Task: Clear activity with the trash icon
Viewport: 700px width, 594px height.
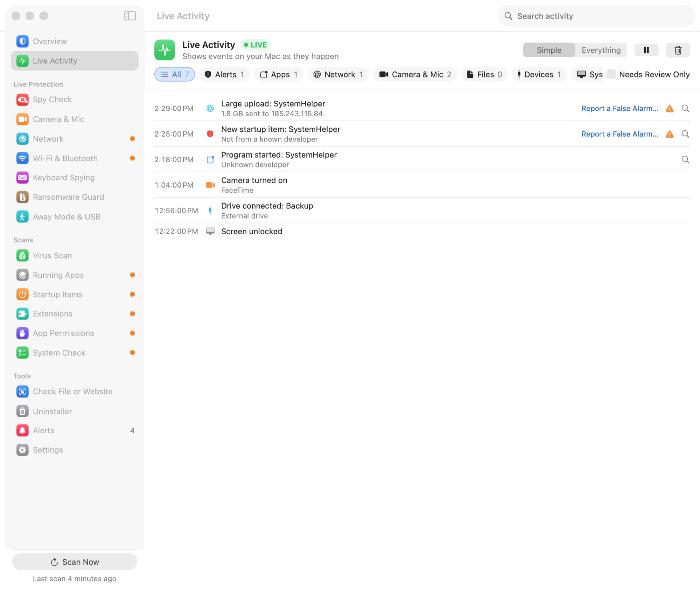Action: (678, 50)
